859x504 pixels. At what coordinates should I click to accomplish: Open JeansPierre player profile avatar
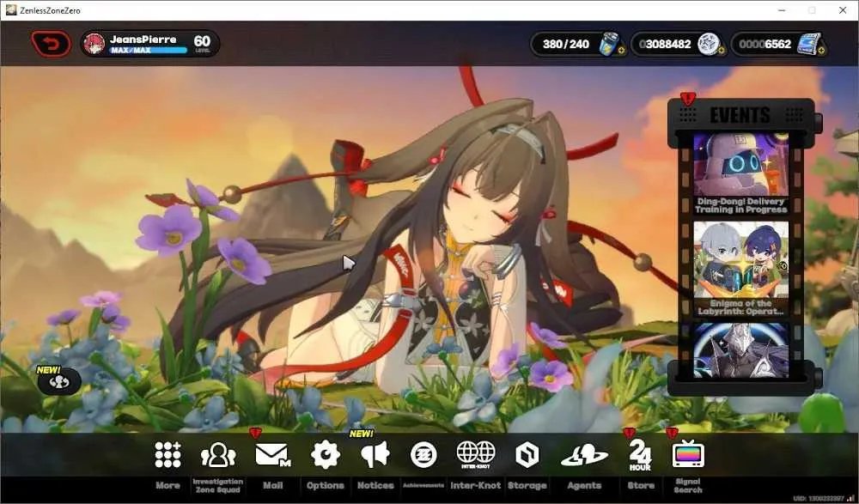pyautogui.click(x=94, y=44)
